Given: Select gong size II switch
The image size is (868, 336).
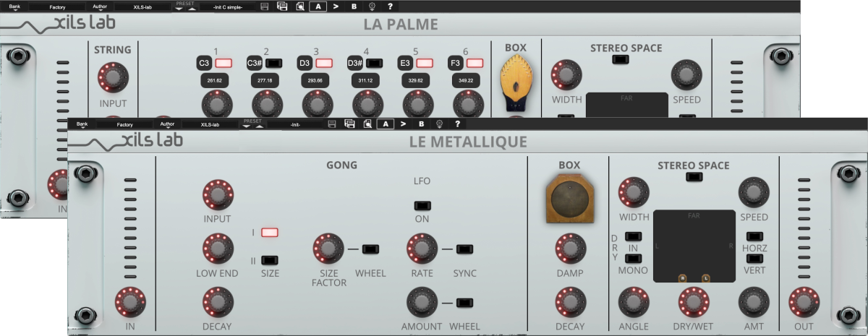Looking at the screenshot, I should tap(270, 260).
